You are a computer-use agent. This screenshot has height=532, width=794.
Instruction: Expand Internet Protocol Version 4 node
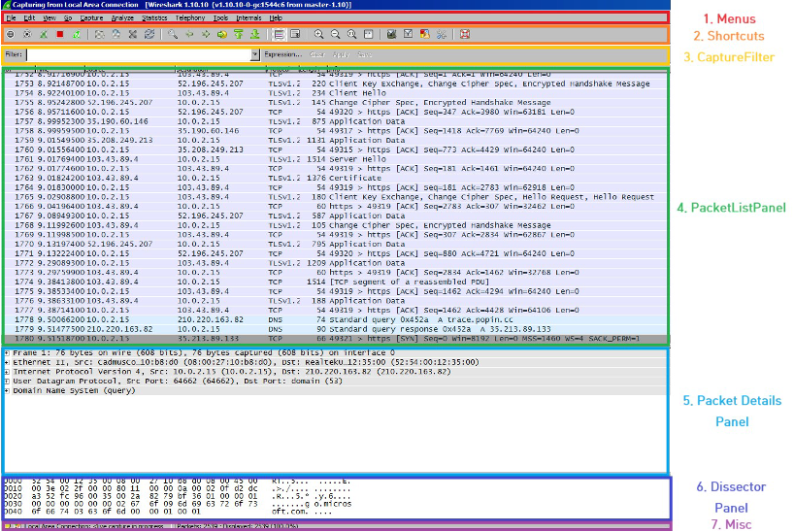coord(7,372)
